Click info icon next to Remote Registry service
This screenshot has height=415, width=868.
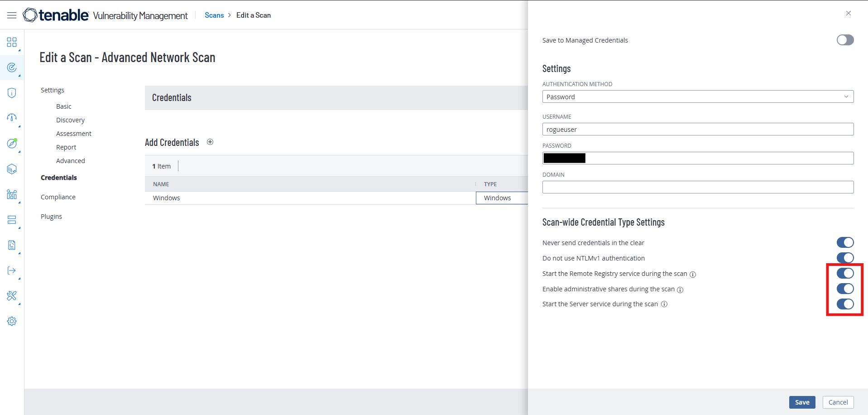pyautogui.click(x=693, y=274)
